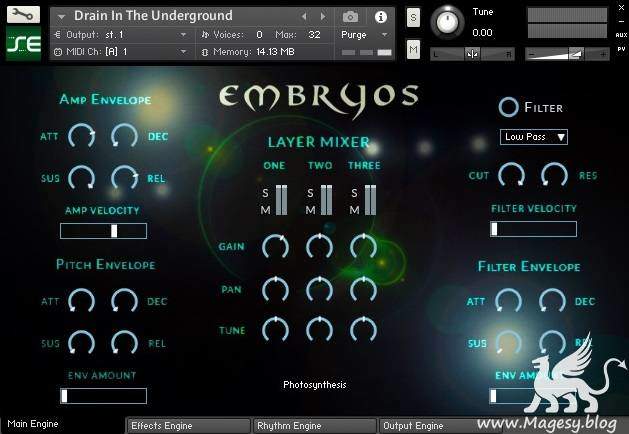The width and height of the screenshot is (629, 434).
Task: Adjust Layer THREE tune knob
Action: [x=363, y=330]
